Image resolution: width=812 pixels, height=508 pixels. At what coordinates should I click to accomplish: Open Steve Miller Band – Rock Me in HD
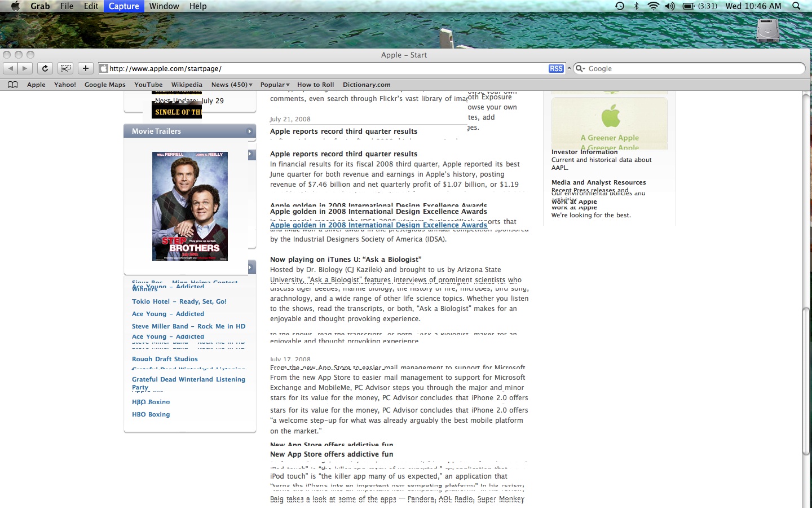click(189, 326)
